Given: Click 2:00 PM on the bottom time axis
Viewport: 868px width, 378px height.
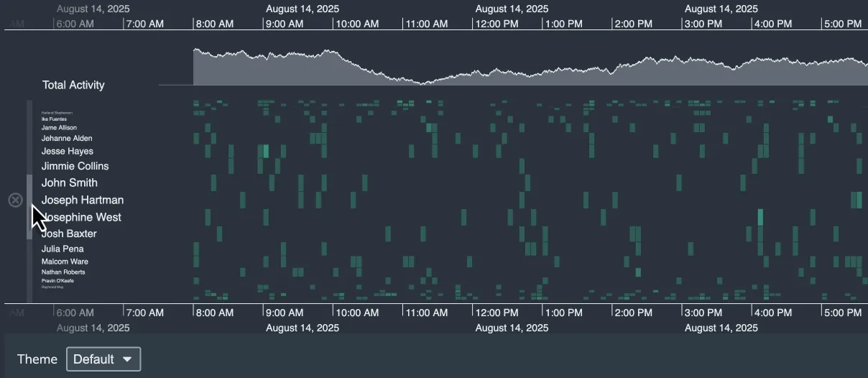Looking at the screenshot, I should point(633,313).
